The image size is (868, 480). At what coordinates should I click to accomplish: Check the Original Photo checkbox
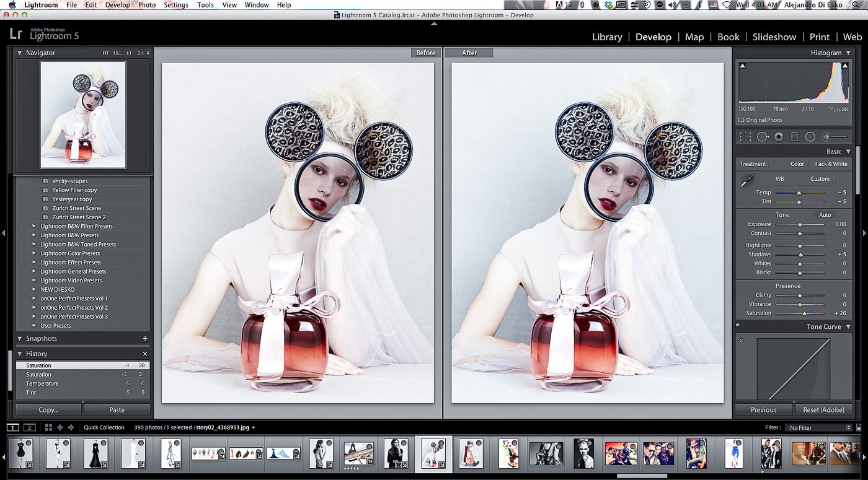pos(742,120)
